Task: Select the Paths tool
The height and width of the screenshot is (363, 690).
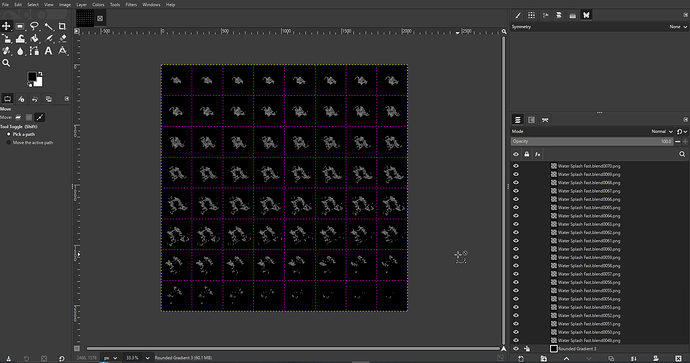Action: [34, 51]
